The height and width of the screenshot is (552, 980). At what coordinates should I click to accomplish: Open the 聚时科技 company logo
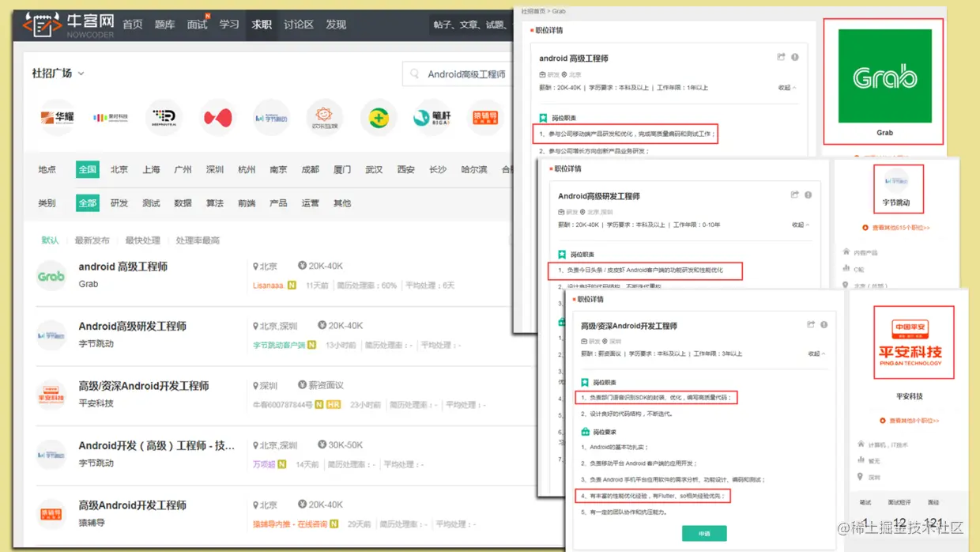point(111,118)
